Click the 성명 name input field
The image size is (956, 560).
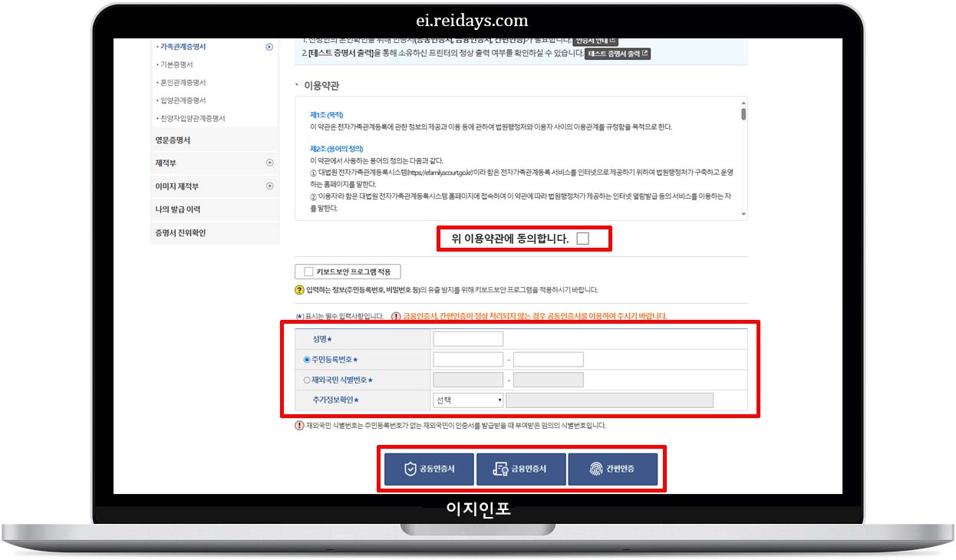[468, 338]
